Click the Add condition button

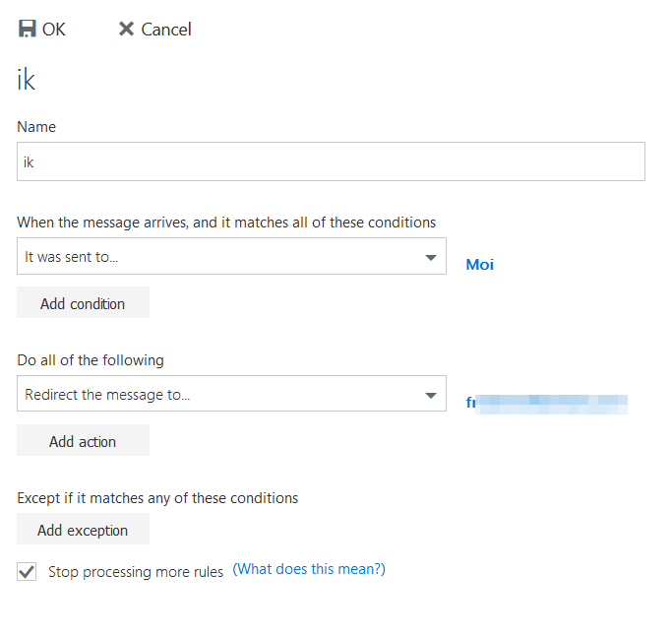(x=83, y=303)
